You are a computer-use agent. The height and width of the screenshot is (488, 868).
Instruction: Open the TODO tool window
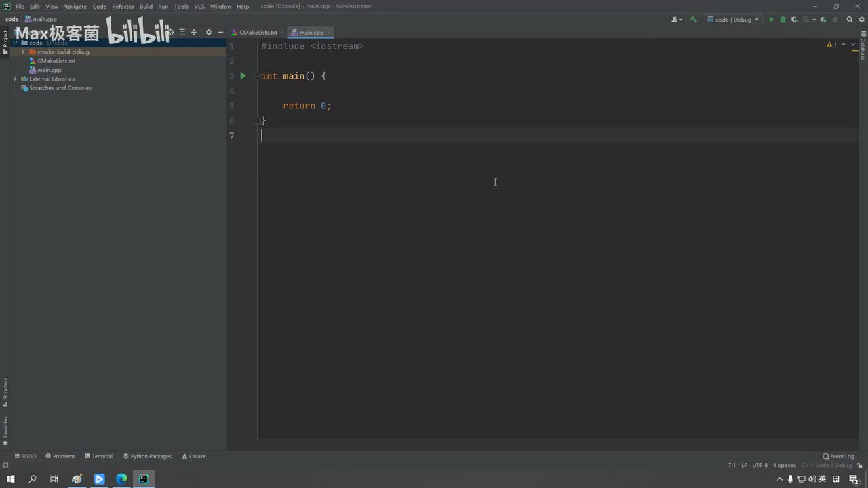(x=26, y=456)
